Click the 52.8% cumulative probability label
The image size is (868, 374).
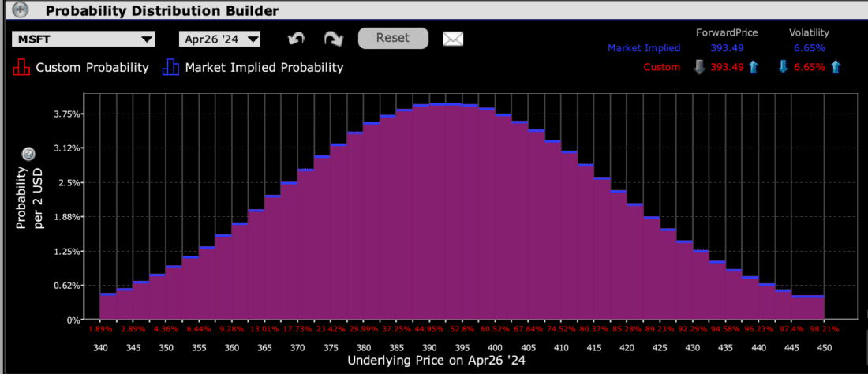(462, 328)
